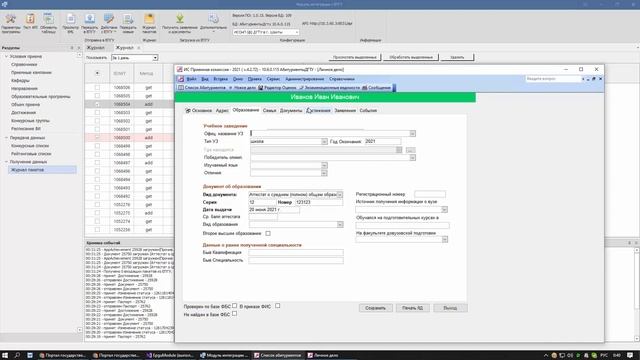Tick checkbox of packet row 1068506

[97, 87]
